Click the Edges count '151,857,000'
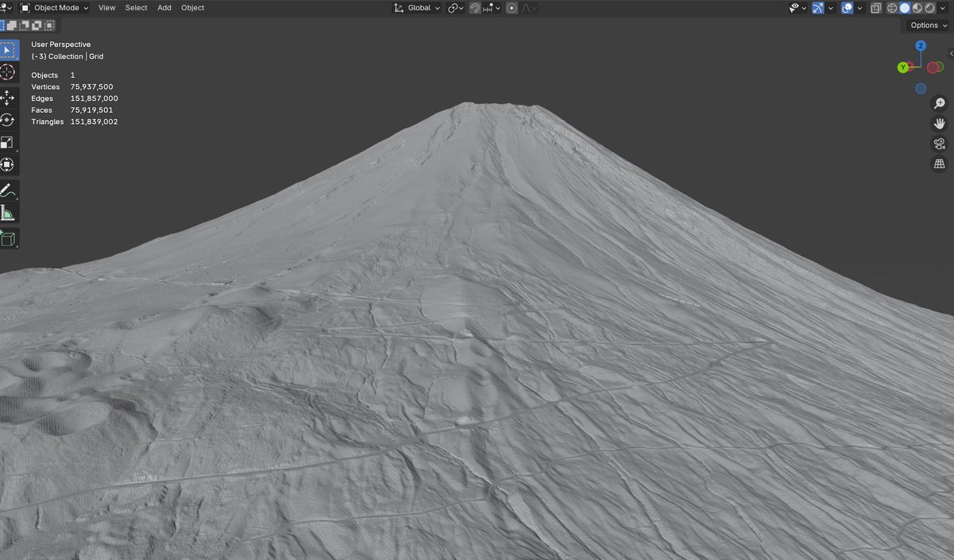Image resolution: width=954 pixels, height=560 pixels. (94, 98)
